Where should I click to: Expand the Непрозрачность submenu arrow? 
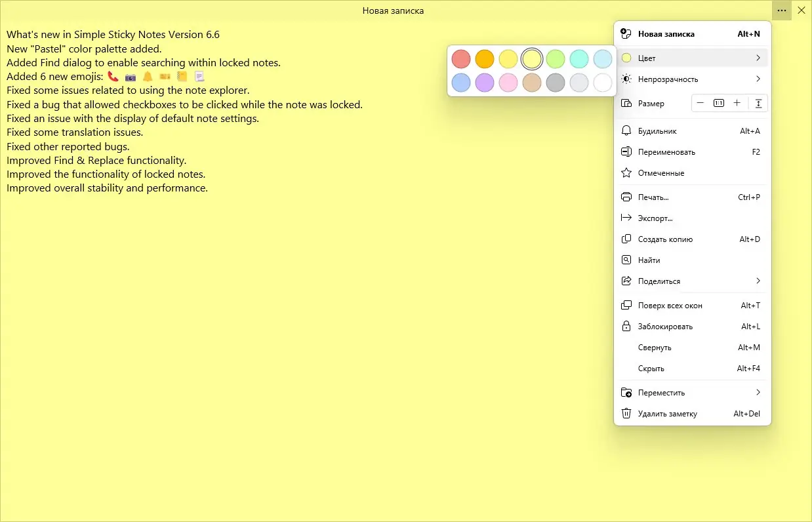pos(758,79)
